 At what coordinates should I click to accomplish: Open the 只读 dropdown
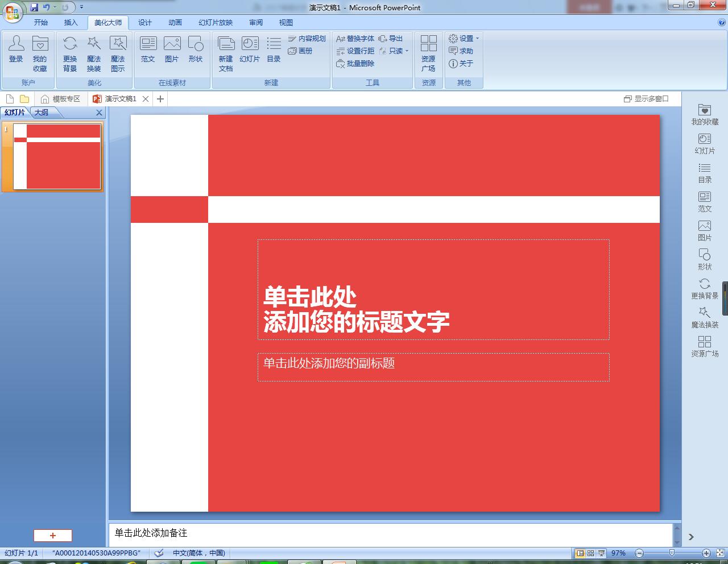(394, 51)
